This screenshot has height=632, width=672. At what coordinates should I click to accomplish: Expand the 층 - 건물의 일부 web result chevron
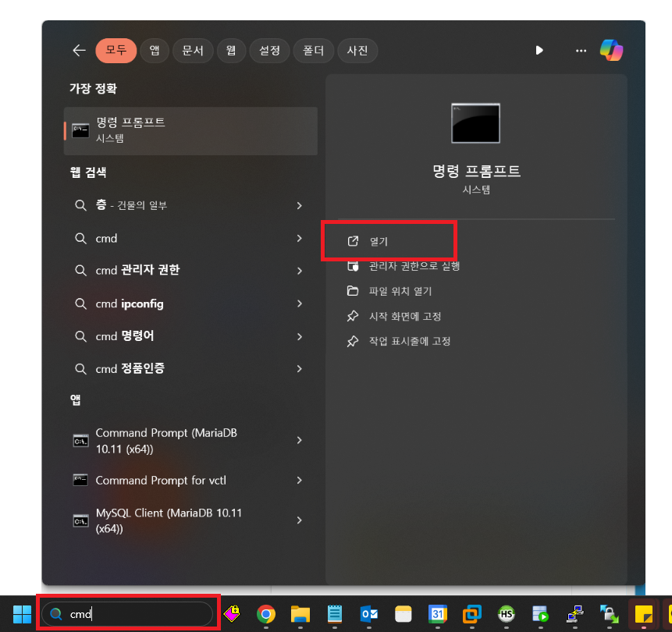(x=300, y=206)
